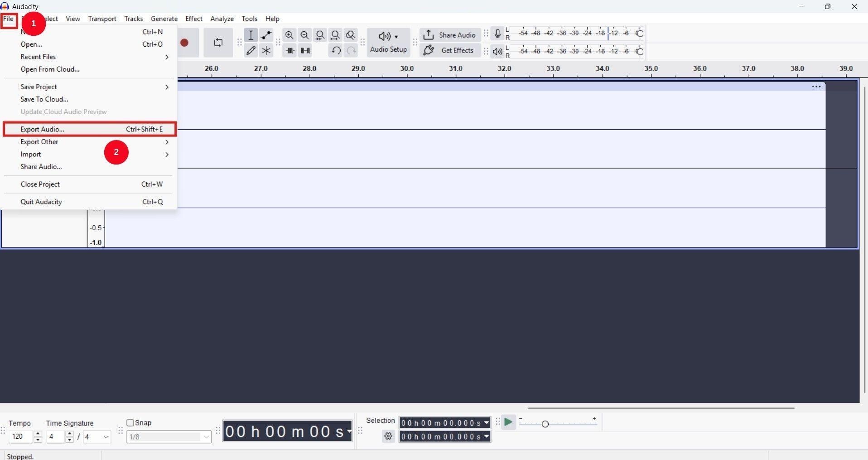Click the Undo icon

click(x=335, y=50)
